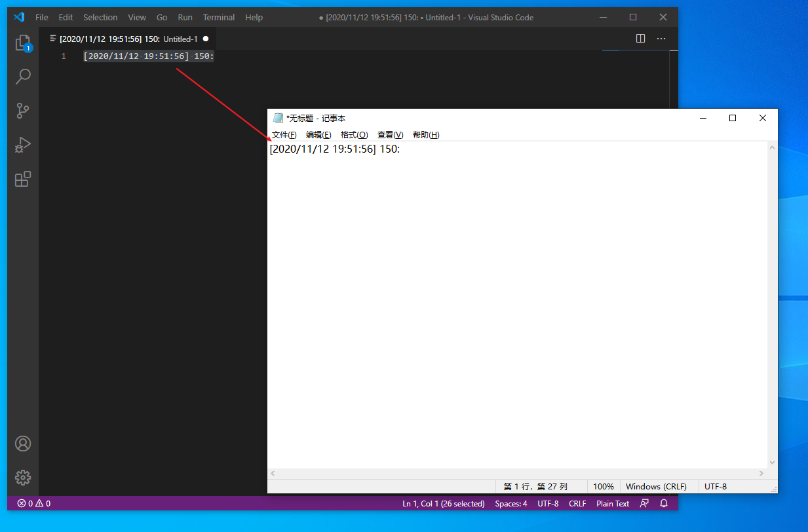Show errors and warnings problems panel
Screen dimensions: 808x532
34,503
